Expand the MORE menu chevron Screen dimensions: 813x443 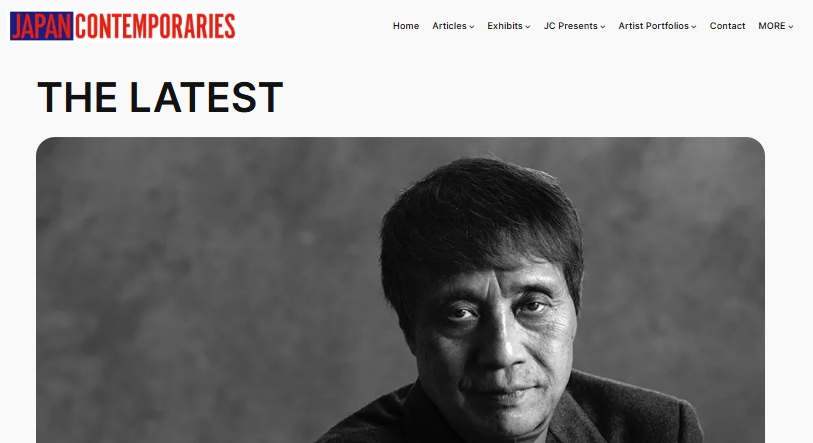(x=791, y=26)
